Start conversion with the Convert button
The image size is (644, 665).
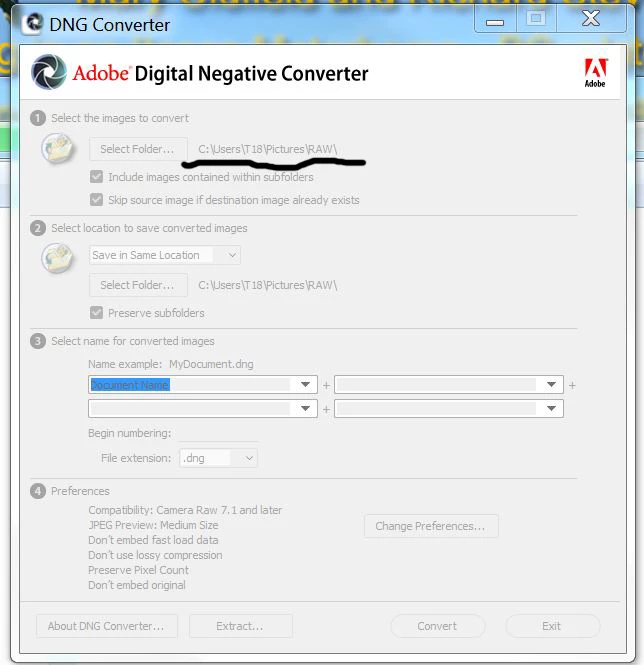click(x=437, y=626)
